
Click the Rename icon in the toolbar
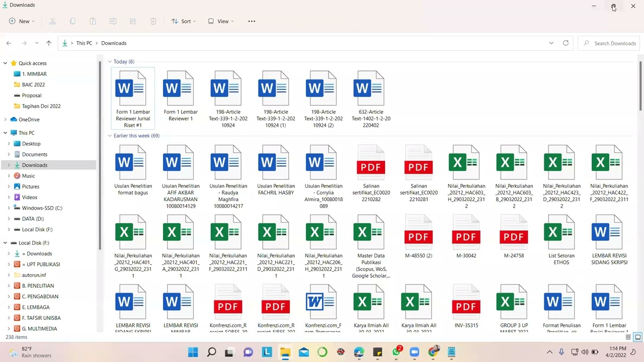113,21
